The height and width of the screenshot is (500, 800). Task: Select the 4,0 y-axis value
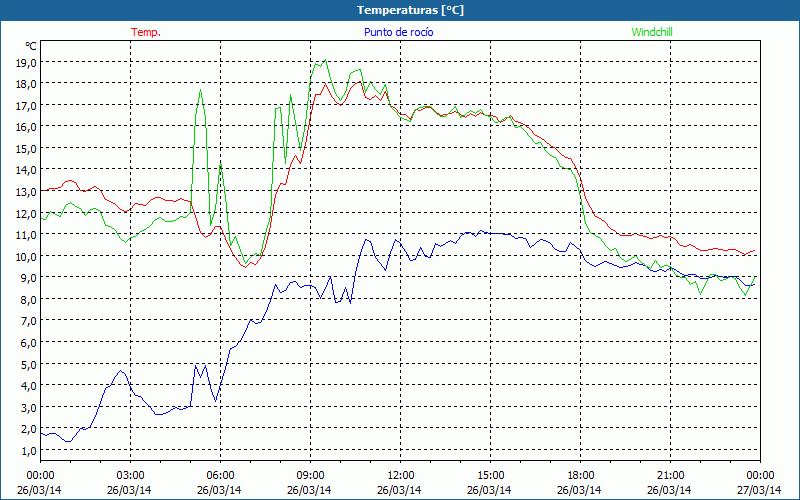click(29, 386)
